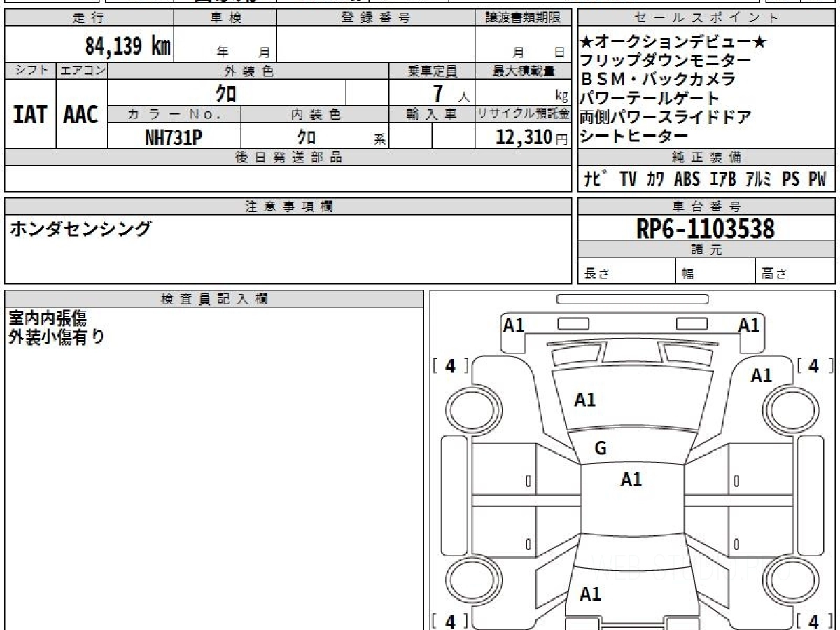Viewport: 840px width, 630px height.
Task: Select chassis number RP6-1103538
Action: pos(706,229)
